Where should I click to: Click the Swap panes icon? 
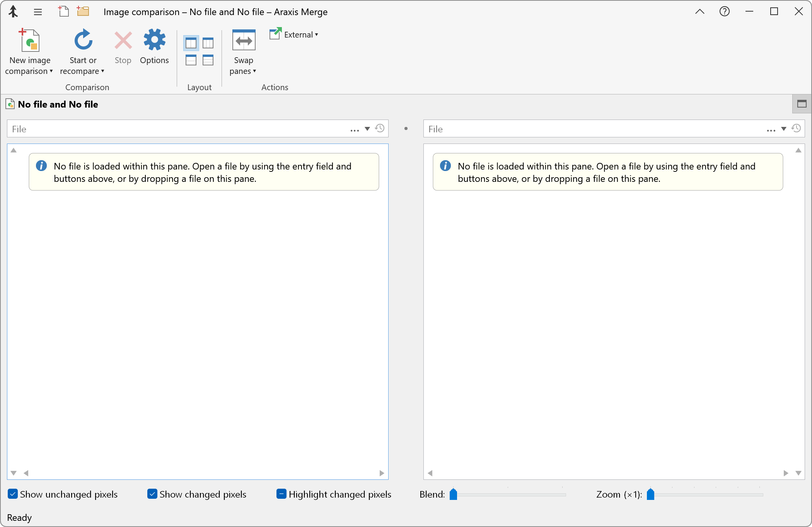243,40
